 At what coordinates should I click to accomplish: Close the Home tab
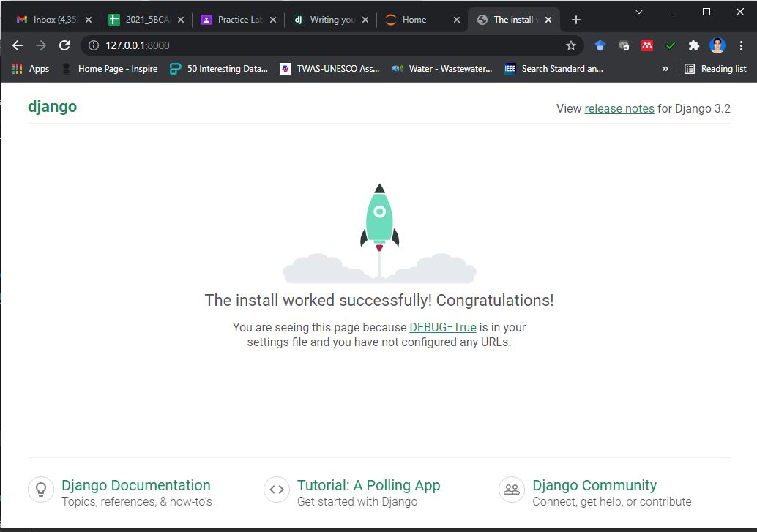[x=457, y=20]
